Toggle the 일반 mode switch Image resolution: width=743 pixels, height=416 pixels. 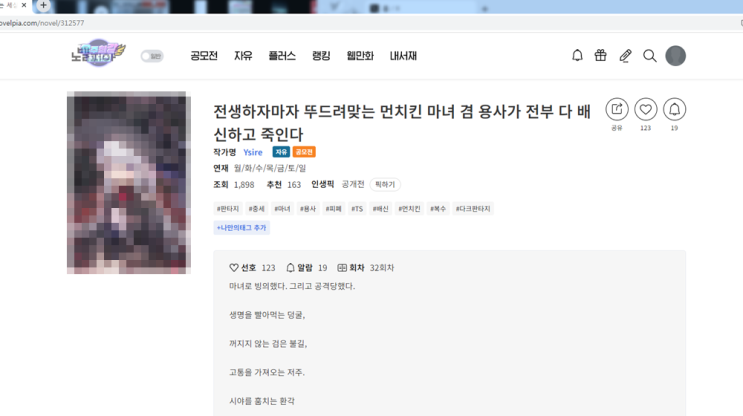(152, 56)
